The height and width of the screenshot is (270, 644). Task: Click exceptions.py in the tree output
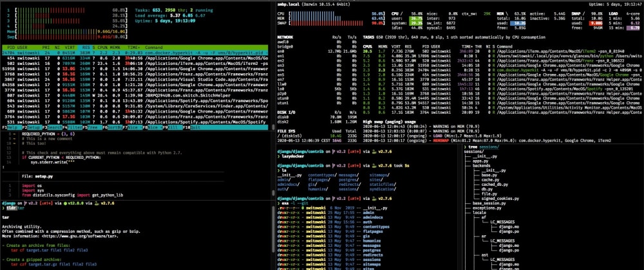click(488, 208)
